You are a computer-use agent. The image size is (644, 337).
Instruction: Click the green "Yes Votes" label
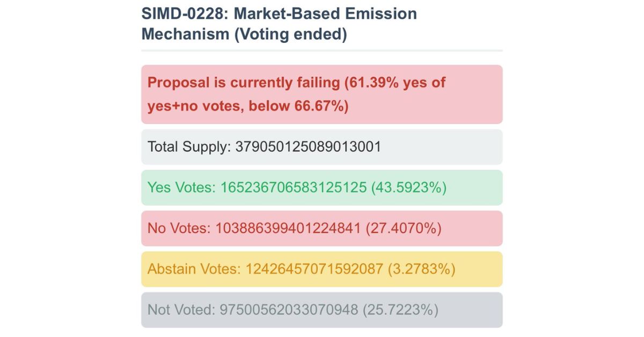click(181, 188)
